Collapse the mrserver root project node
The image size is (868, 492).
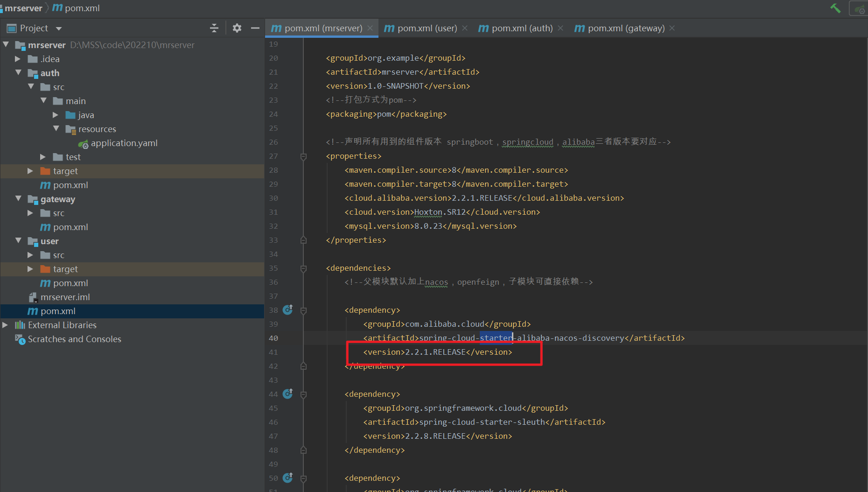[6, 45]
